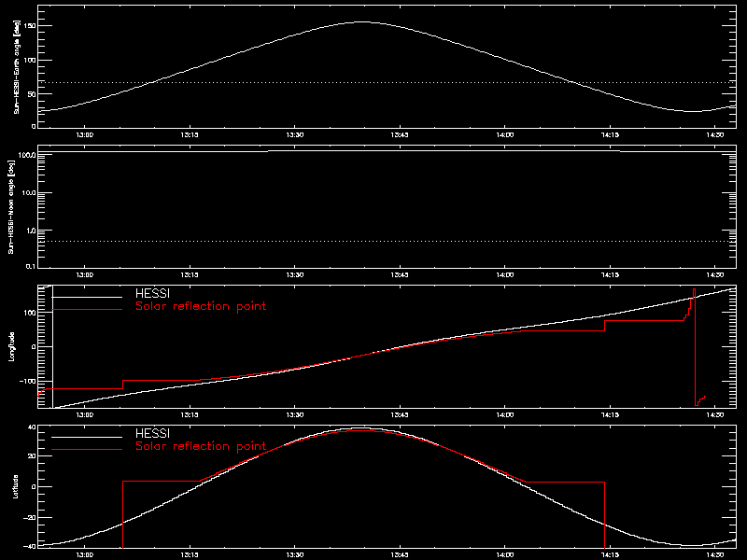Click the 0.1 tick on Sun-HESSI-Noon axis
The width and height of the screenshot is (747, 560).
click(31, 267)
